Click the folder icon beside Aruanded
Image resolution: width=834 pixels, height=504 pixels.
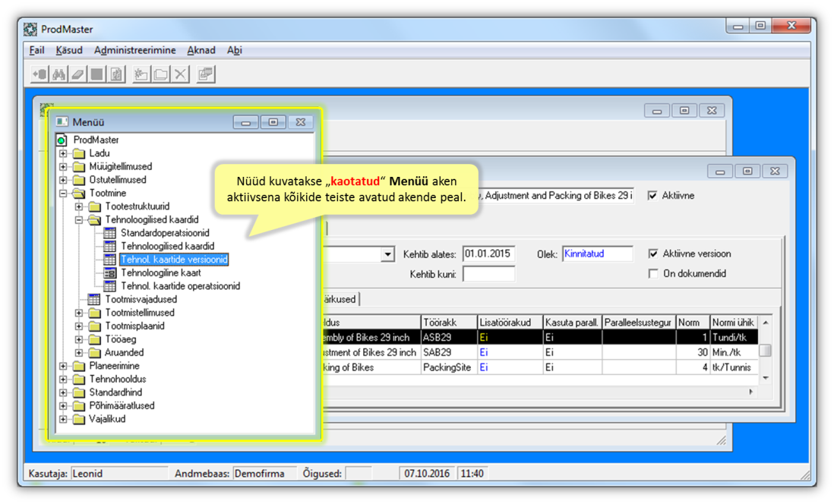[95, 352]
